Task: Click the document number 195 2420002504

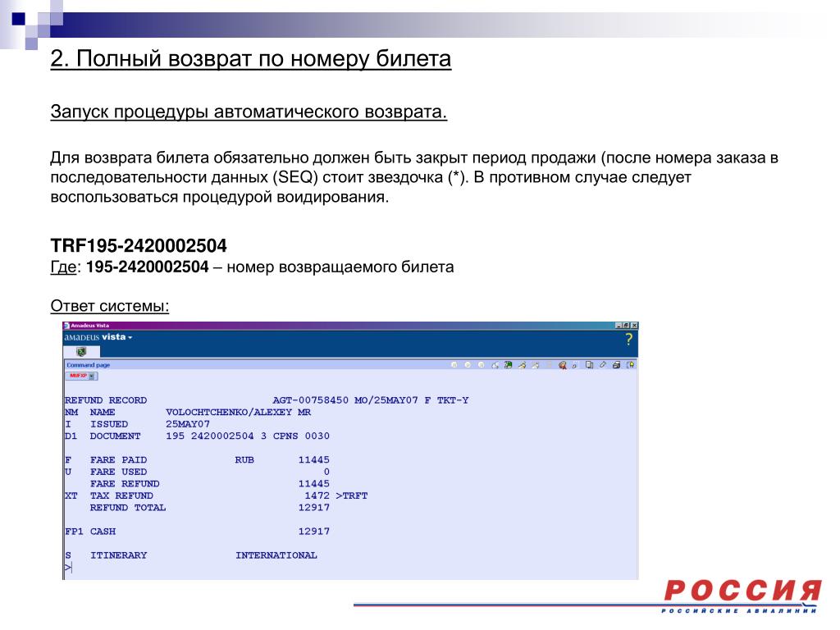Action: pyautogui.click(x=209, y=436)
